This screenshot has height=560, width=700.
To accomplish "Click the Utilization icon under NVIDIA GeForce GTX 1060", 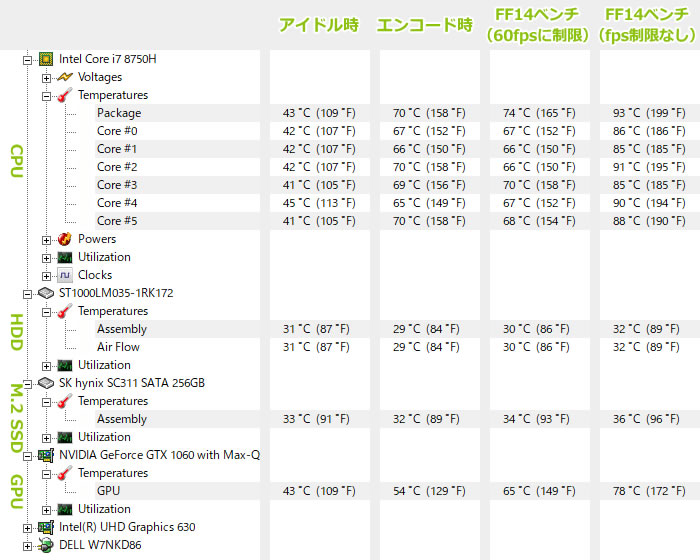I will click(65, 509).
